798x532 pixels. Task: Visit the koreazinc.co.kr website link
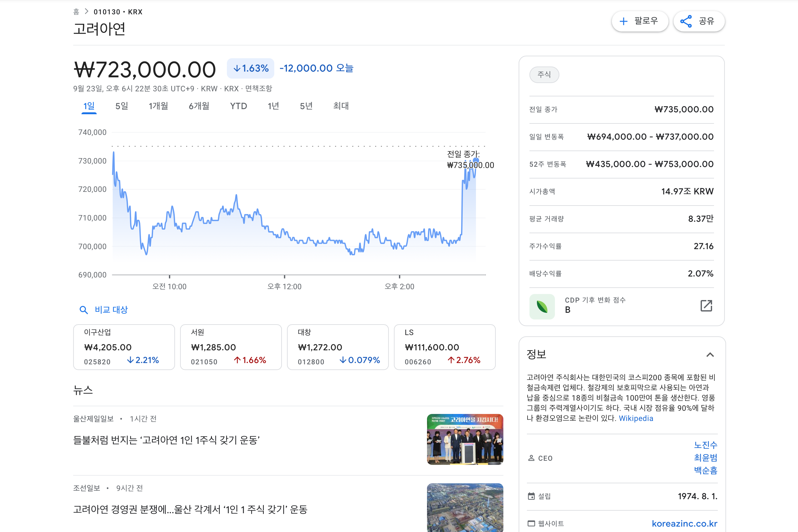pos(684,523)
